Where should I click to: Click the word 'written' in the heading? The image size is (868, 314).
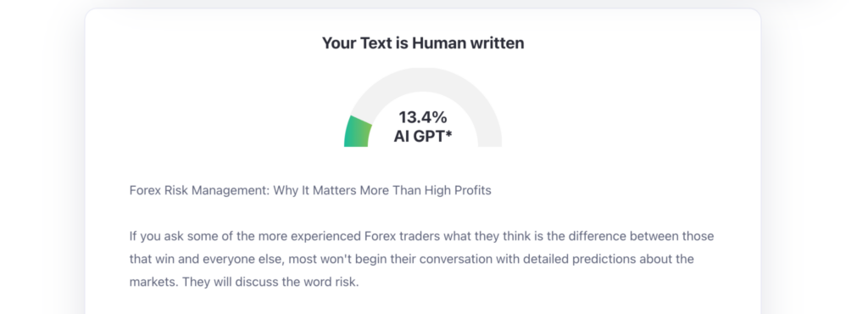tap(497, 43)
